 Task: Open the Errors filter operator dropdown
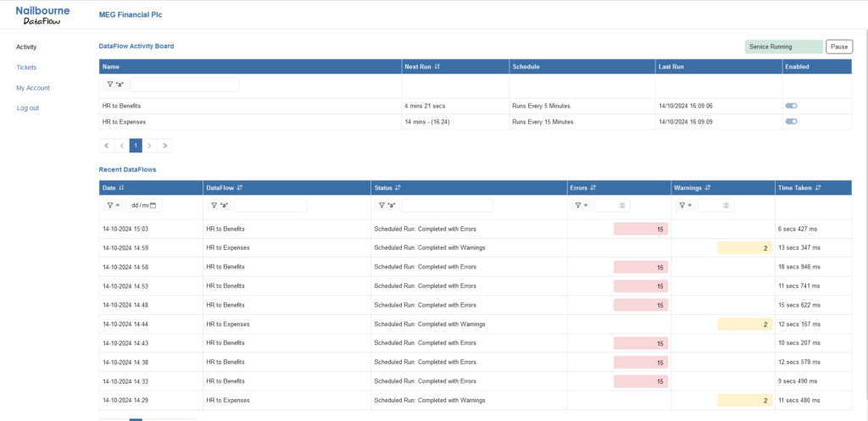[x=581, y=205]
